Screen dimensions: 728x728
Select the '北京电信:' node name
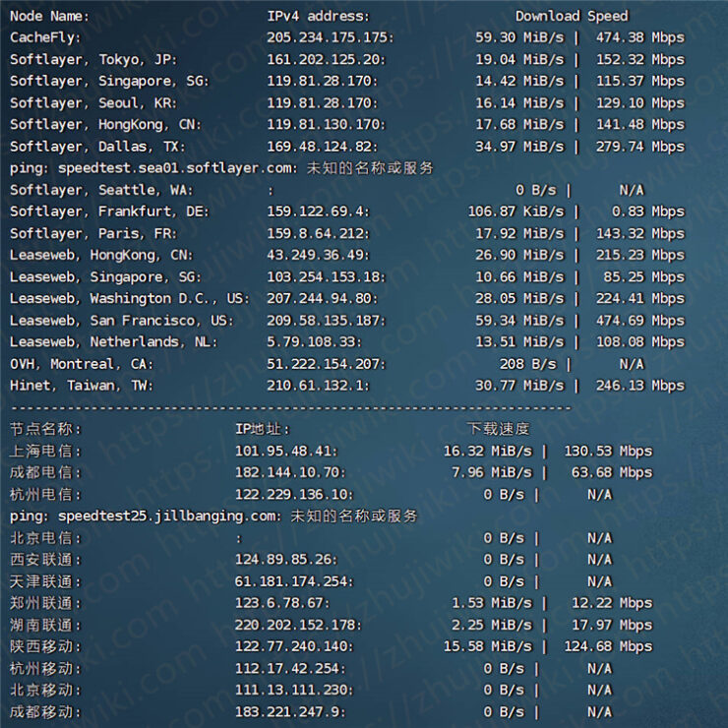[x=45, y=538]
